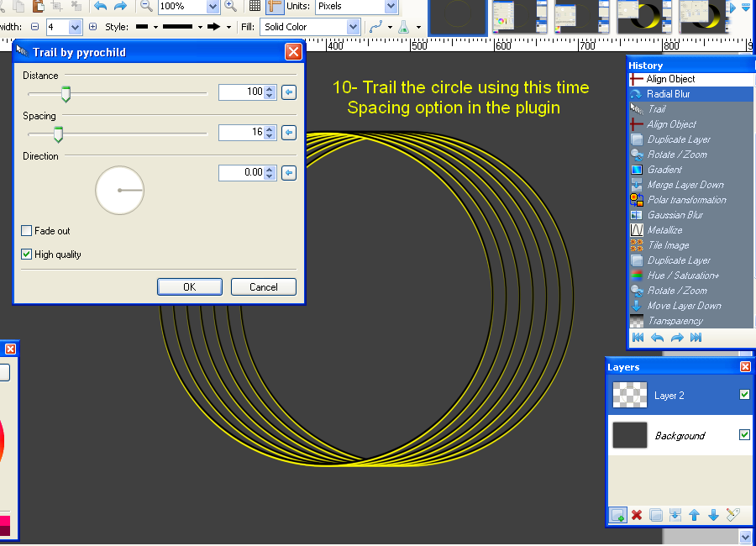The height and width of the screenshot is (546, 756).
Task: Click the Distance value field showing 100
Action: coord(242,92)
